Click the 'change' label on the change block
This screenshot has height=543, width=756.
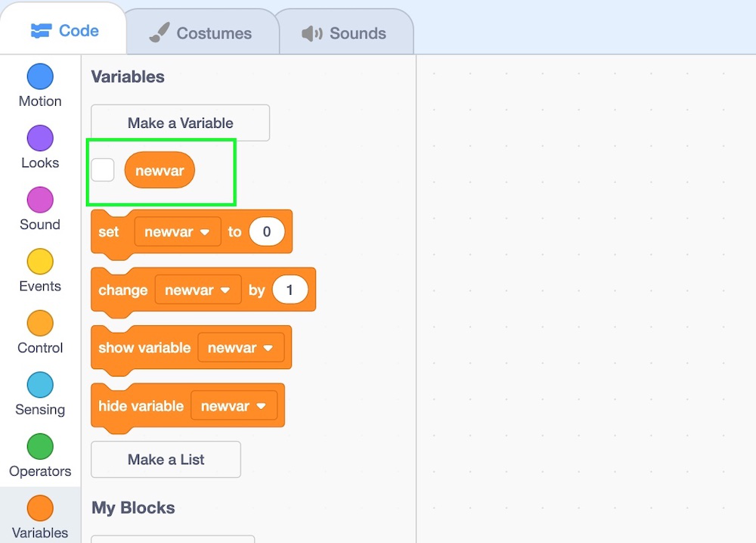123,290
